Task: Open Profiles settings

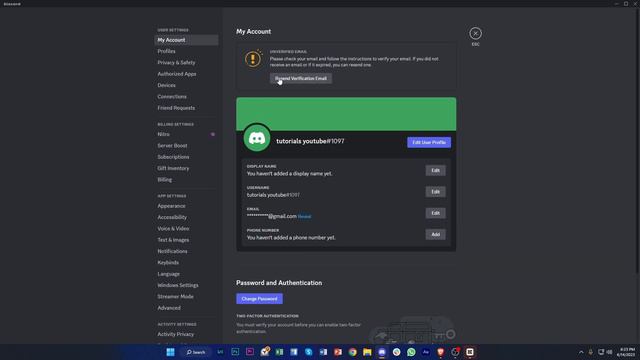Action: click(186, 51)
